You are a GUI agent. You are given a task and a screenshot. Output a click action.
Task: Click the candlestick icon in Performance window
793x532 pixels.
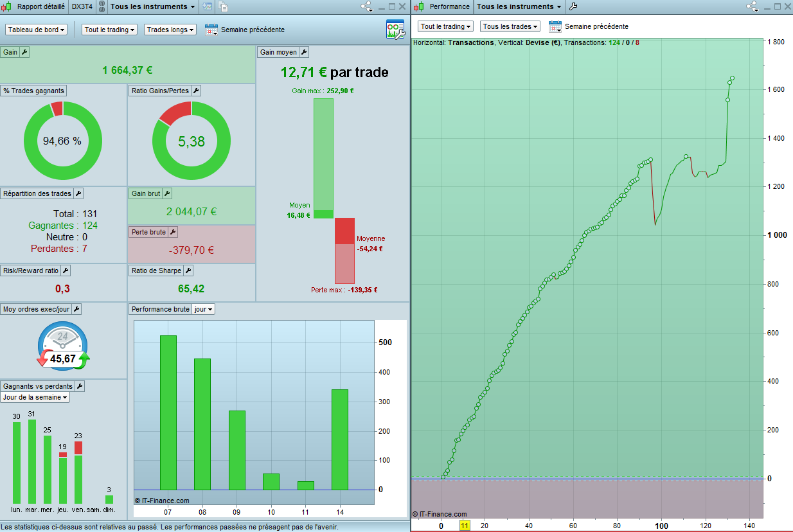tap(419, 7)
